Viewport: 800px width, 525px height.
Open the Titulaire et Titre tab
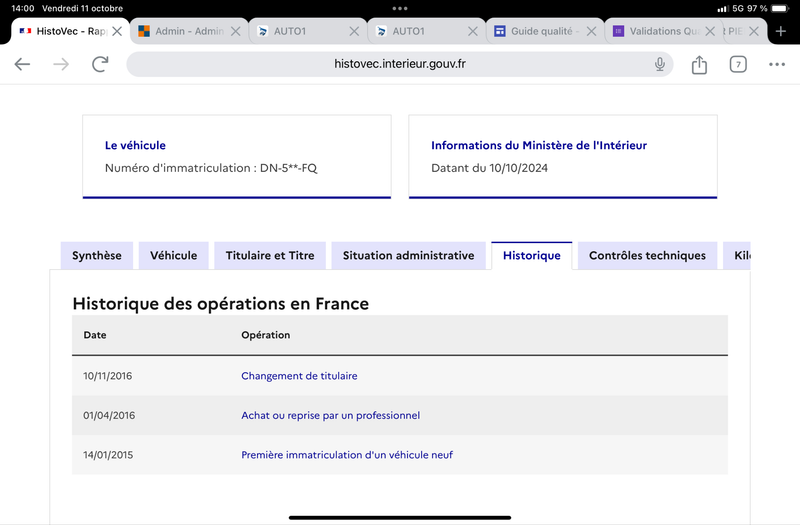270,256
